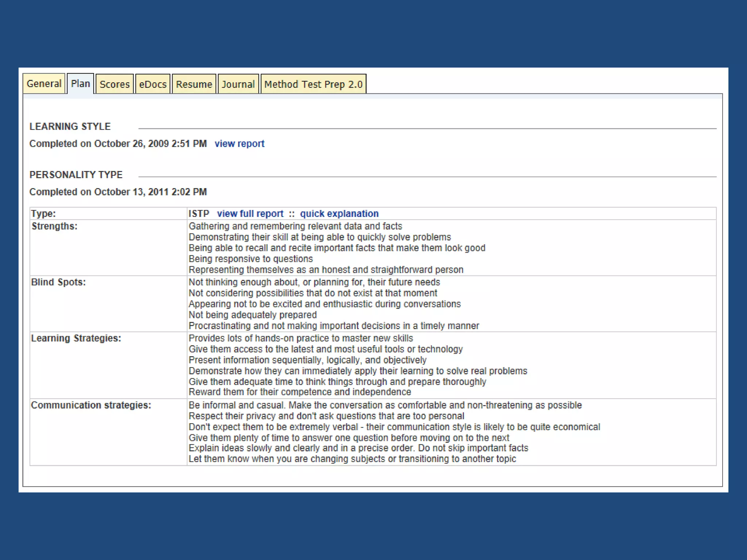Open the eDocs tab
The height and width of the screenshot is (560, 747).
click(x=152, y=84)
